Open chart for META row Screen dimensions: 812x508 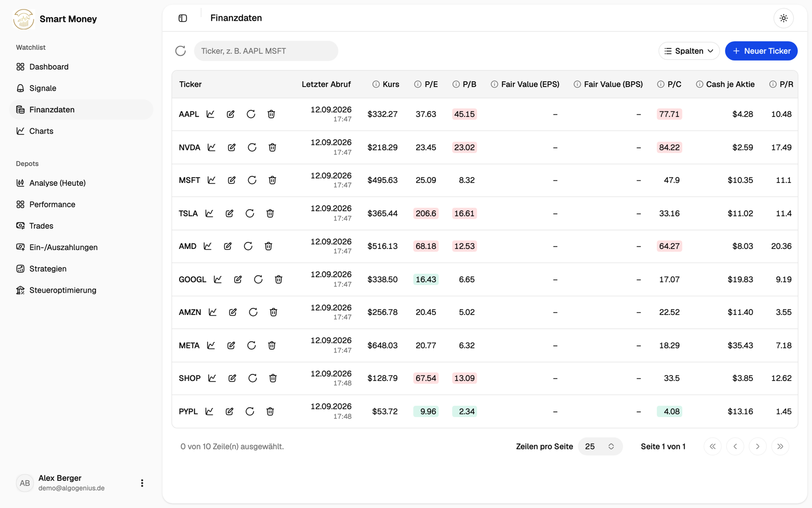pyautogui.click(x=211, y=345)
